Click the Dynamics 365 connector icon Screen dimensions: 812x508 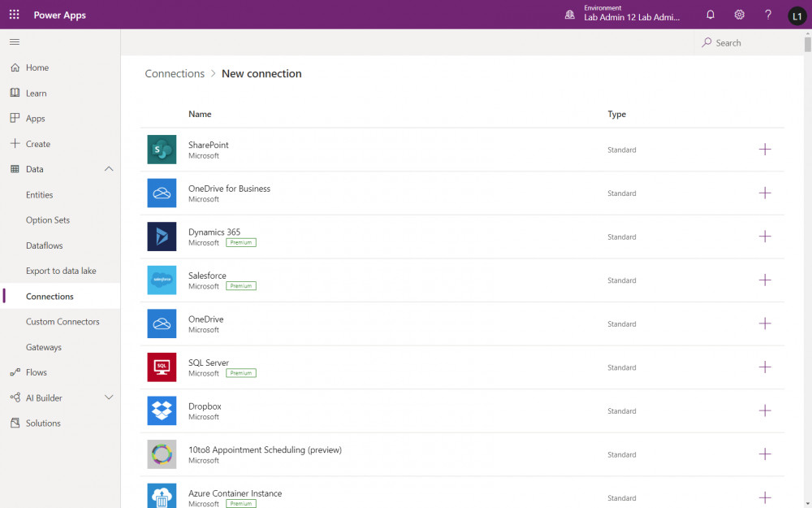click(x=161, y=237)
